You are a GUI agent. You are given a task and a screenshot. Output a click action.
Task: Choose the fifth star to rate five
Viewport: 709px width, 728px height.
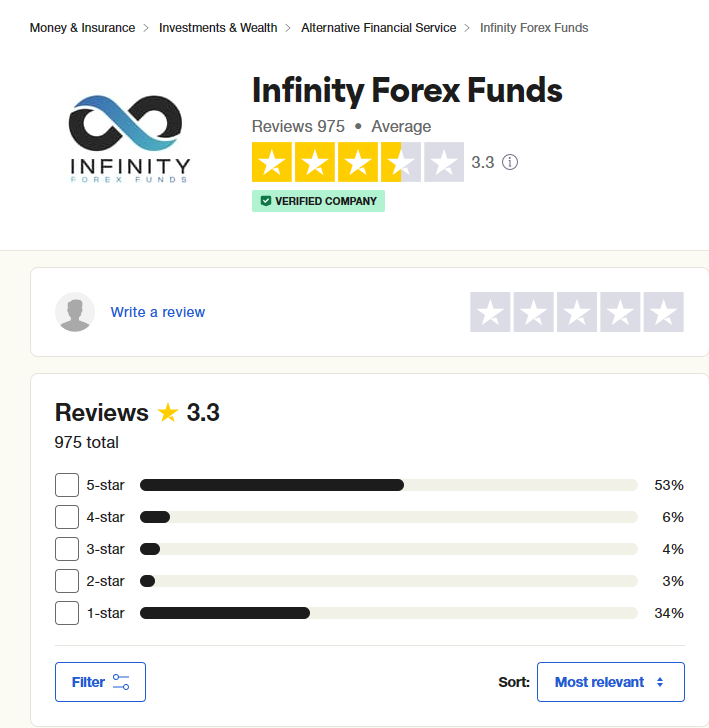pyautogui.click(x=663, y=312)
